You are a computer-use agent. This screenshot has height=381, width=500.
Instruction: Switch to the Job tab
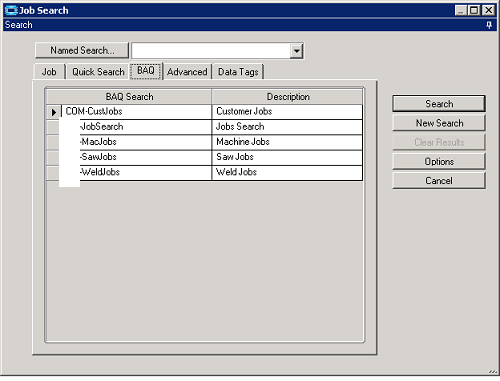point(49,72)
